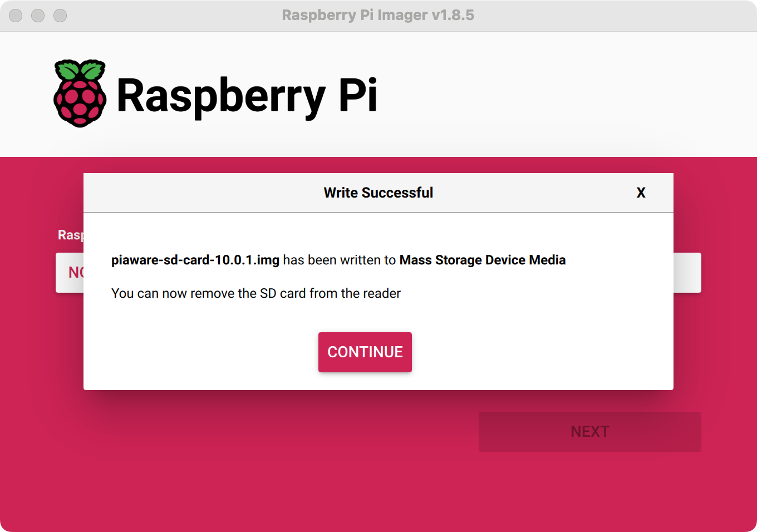Click the Raspberry Pi Imager v1.8.5 title bar
Viewport: 757px width, 532px height.
point(378,15)
